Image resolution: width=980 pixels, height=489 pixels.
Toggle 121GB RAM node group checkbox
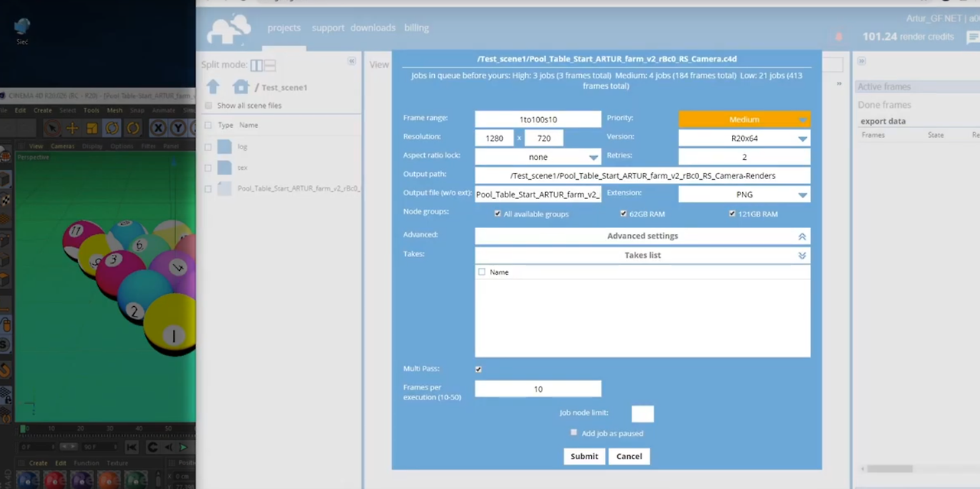(x=732, y=214)
